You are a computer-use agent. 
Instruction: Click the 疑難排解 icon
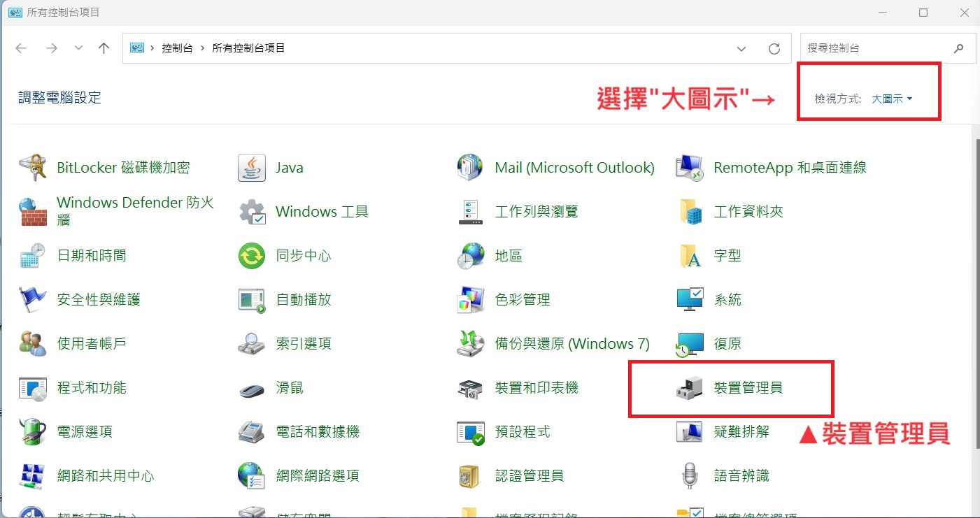690,432
